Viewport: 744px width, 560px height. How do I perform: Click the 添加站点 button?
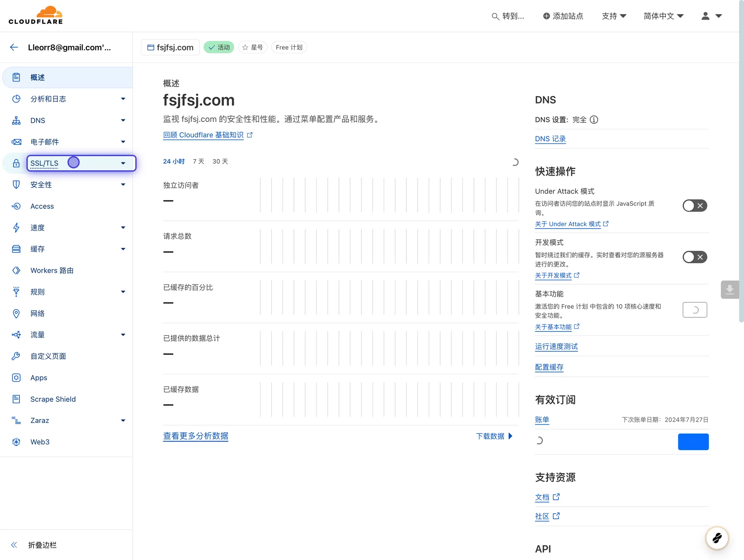[x=563, y=16]
